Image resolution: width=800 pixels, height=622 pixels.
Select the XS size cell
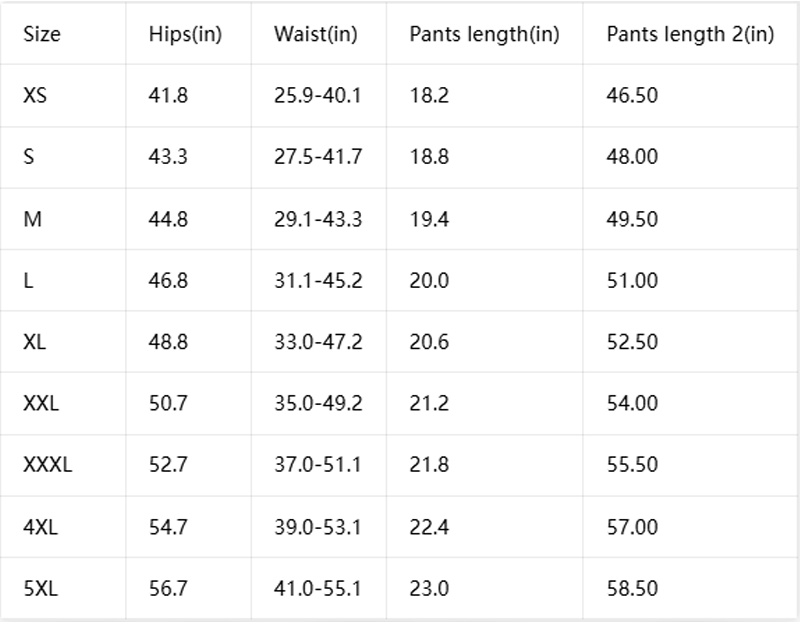pyautogui.click(x=35, y=95)
